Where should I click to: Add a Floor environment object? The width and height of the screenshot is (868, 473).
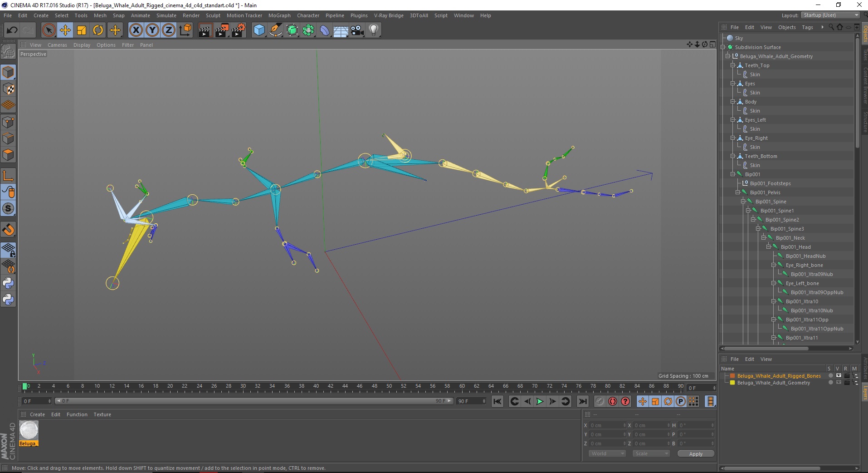coord(341,30)
